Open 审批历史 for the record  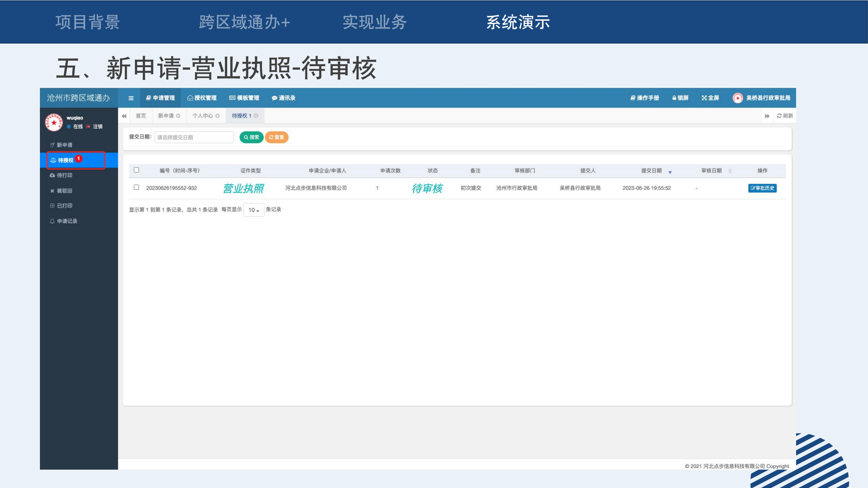coord(762,188)
